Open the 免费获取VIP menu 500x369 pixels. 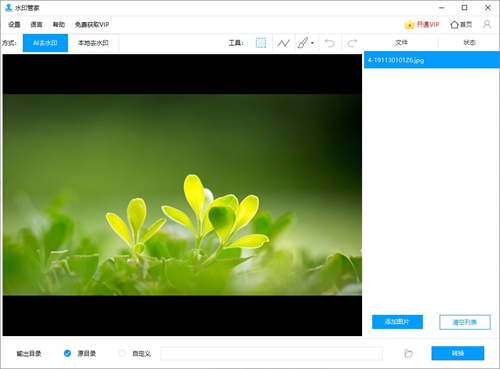point(92,25)
